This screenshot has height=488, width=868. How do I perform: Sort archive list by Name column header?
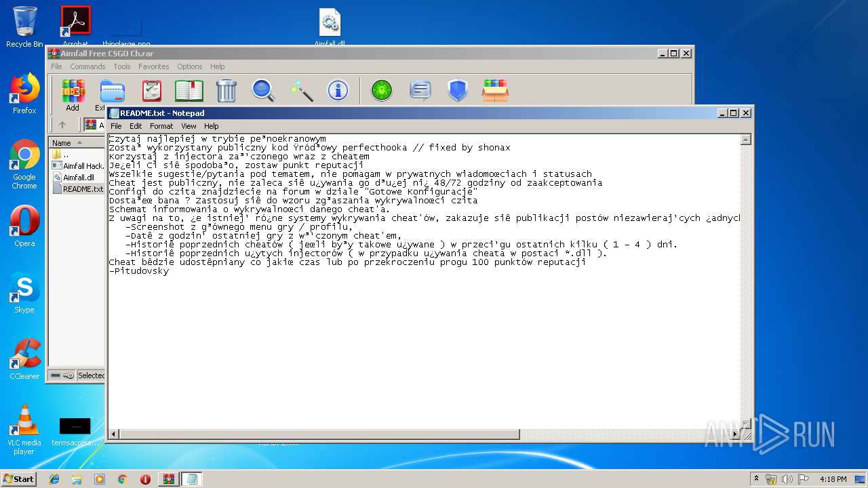pos(77,142)
